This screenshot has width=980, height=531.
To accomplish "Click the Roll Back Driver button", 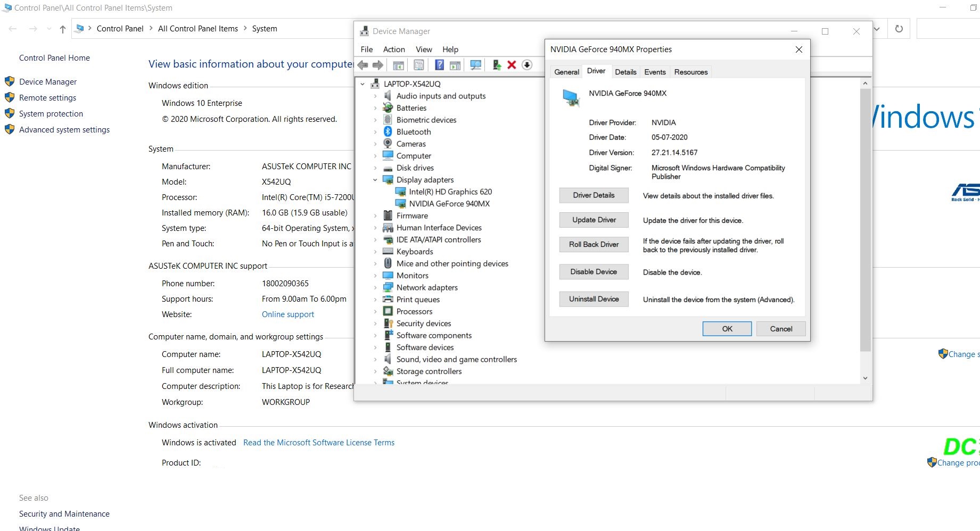I will [594, 244].
